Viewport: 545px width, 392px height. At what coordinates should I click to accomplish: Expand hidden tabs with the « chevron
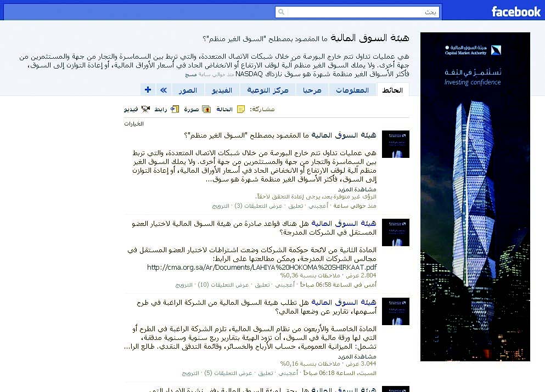(x=163, y=89)
